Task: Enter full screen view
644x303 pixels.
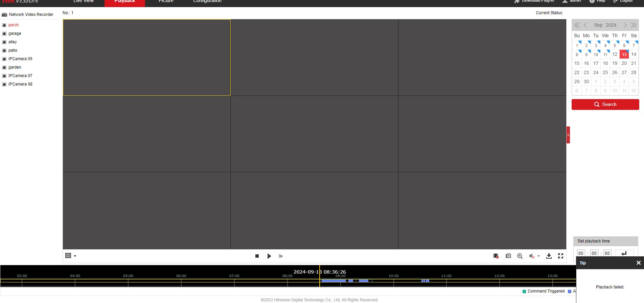Action: (x=560, y=256)
